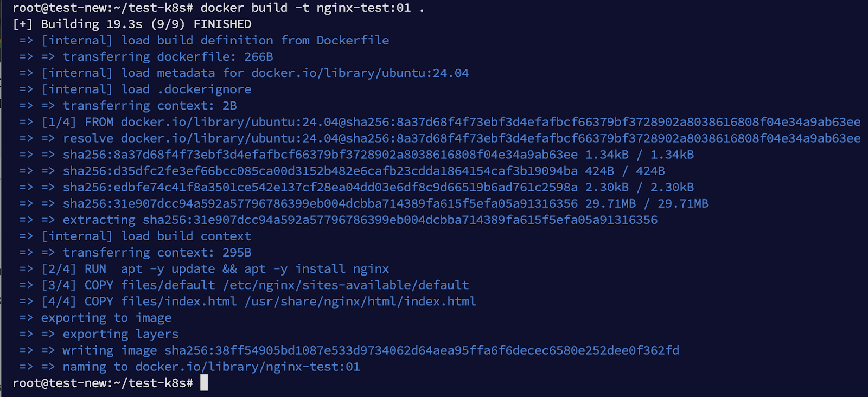Screen dimensions: 868x397
Task: Click the "transferring context: 295B" line
Action: click(157, 252)
